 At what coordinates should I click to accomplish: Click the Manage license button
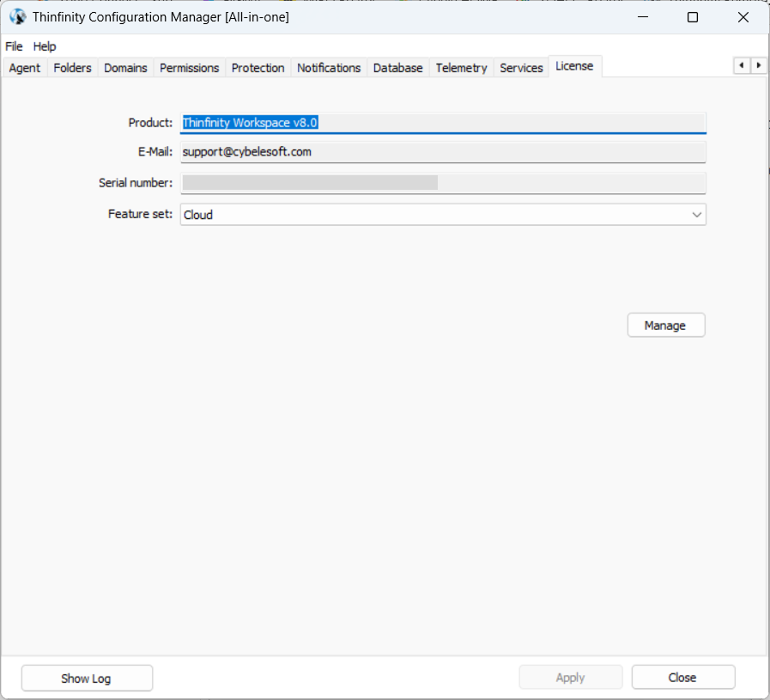click(x=666, y=326)
